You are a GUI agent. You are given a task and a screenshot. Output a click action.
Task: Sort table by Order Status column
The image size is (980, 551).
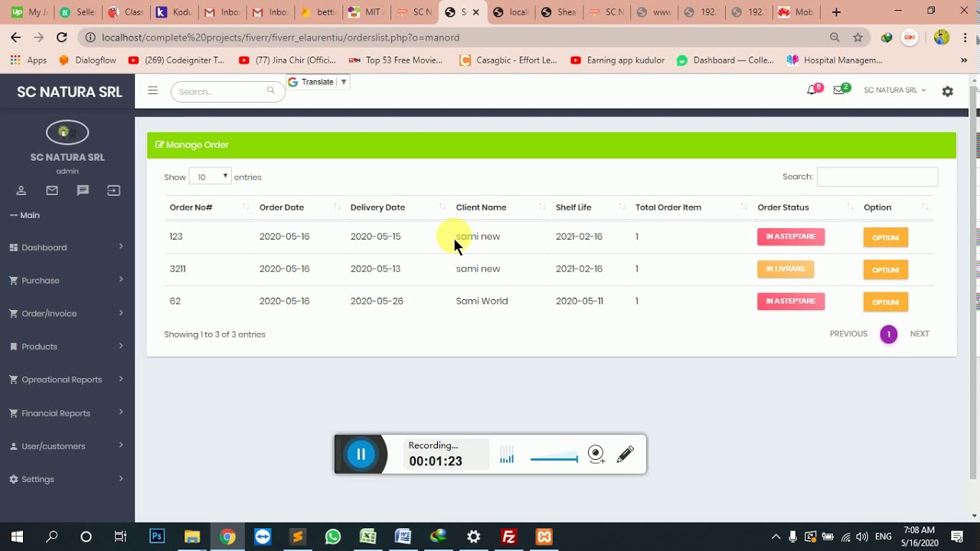tap(805, 207)
